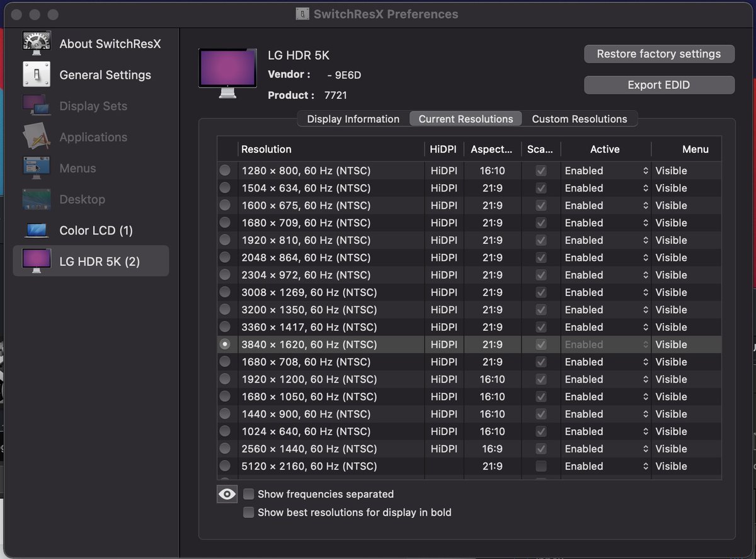Screen dimensions: 756x559
Task: Sort by Aspect column header
Action: click(492, 149)
